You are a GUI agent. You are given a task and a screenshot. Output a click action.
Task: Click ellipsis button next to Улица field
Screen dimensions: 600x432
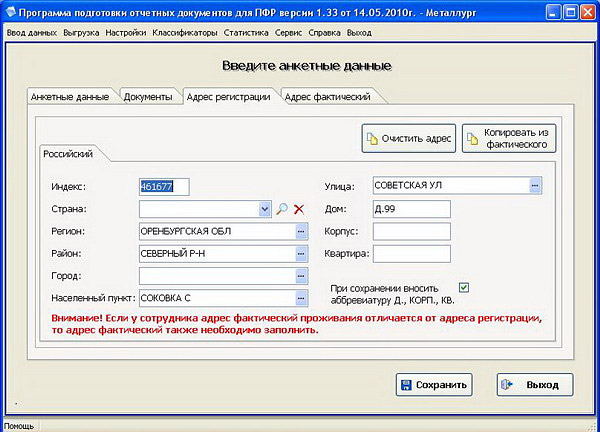(535, 186)
